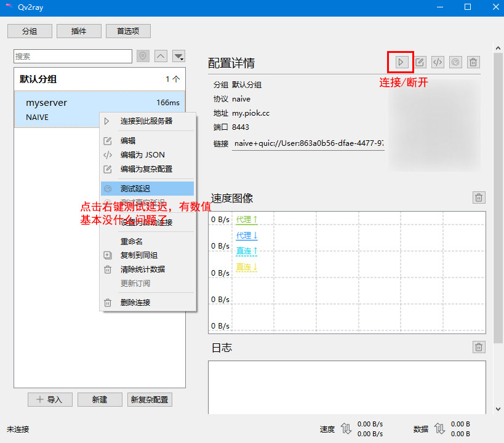Screen dimensions: 504x443
Task: Click the locate connection icon next to search
Action: [x=143, y=56]
